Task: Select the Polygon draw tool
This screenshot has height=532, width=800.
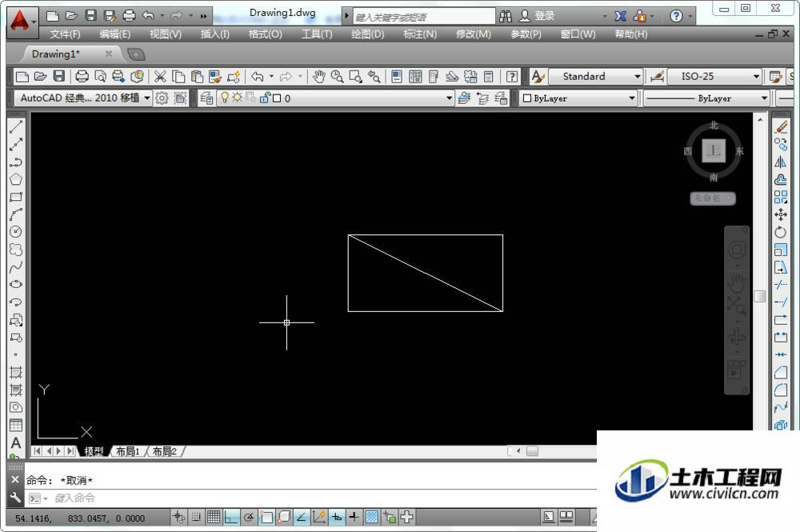Action: coord(16,179)
